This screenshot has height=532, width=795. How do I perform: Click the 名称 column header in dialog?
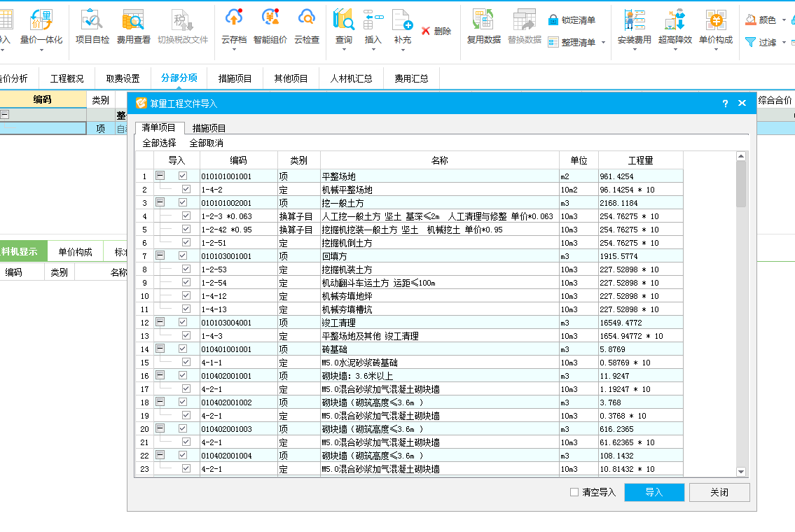pos(440,160)
